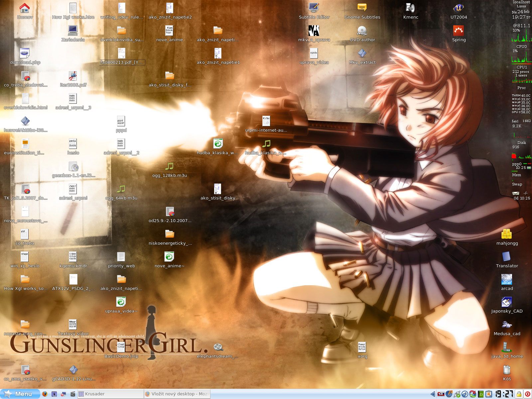
Task: Open the audio mixer tray icon
Action: point(449,394)
